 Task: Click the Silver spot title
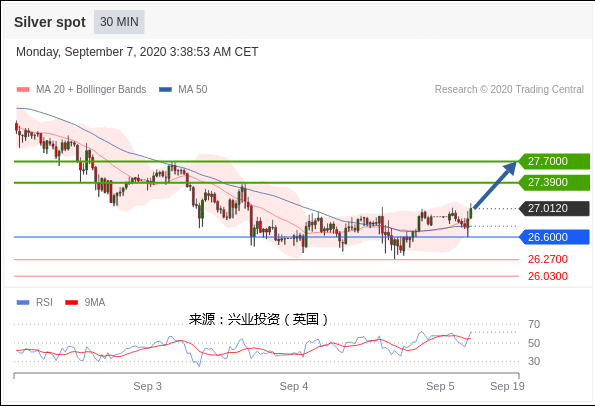tap(50, 22)
